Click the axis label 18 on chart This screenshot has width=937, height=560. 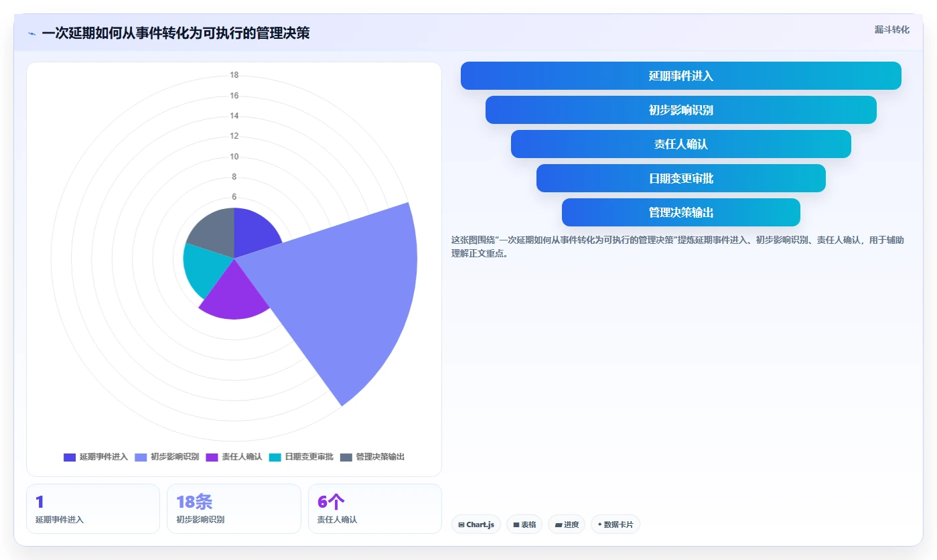click(234, 75)
